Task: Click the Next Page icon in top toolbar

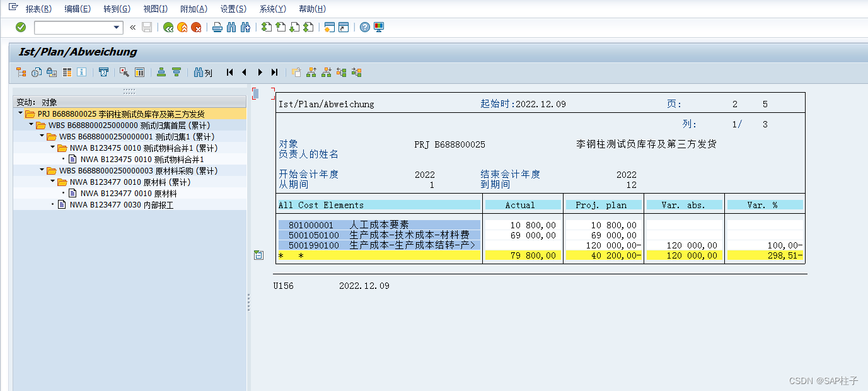Action: coord(294,27)
